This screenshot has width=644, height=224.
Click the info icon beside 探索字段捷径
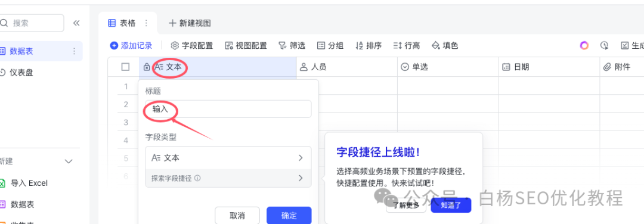(197, 179)
